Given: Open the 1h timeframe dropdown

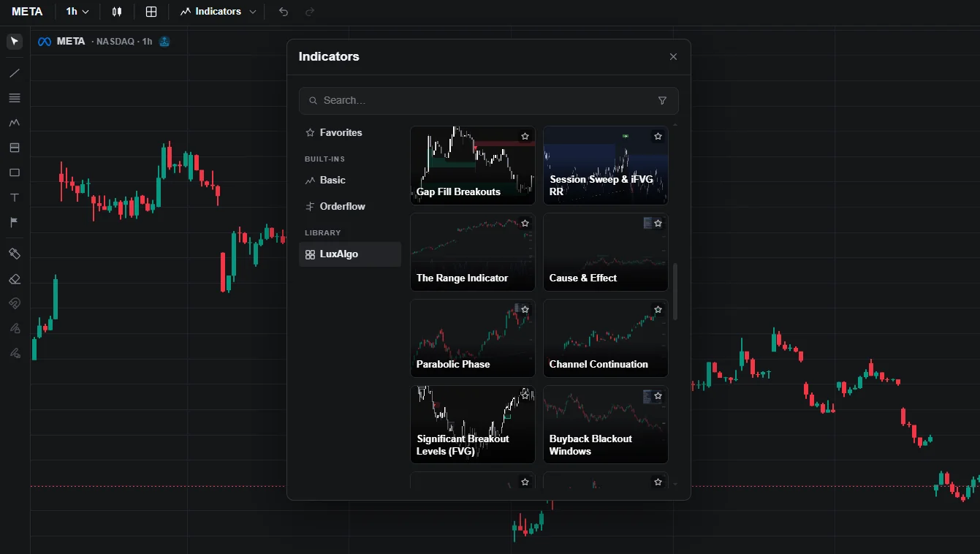Looking at the screenshot, I should coord(77,12).
